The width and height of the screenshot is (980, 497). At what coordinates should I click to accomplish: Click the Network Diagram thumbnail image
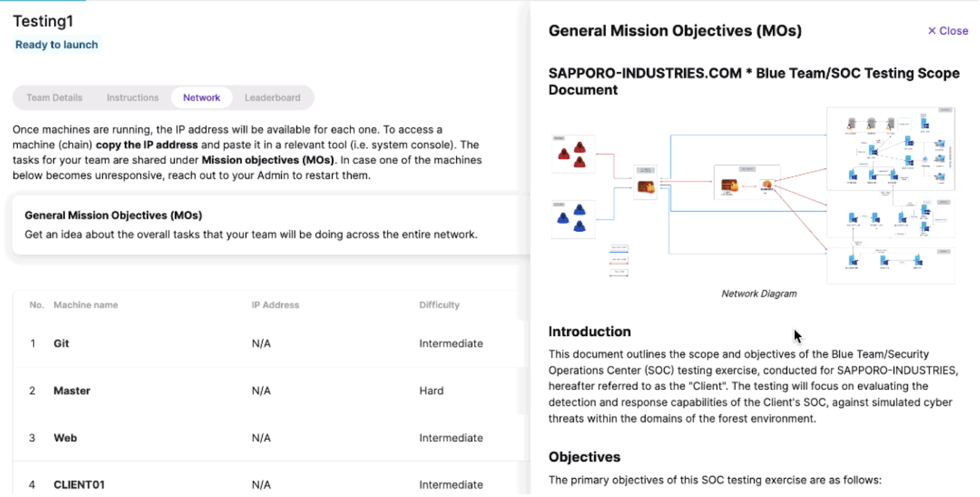tap(753, 195)
